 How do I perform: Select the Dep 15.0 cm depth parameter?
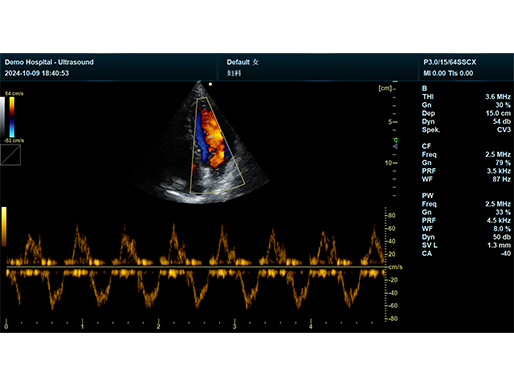tap(466, 113)
